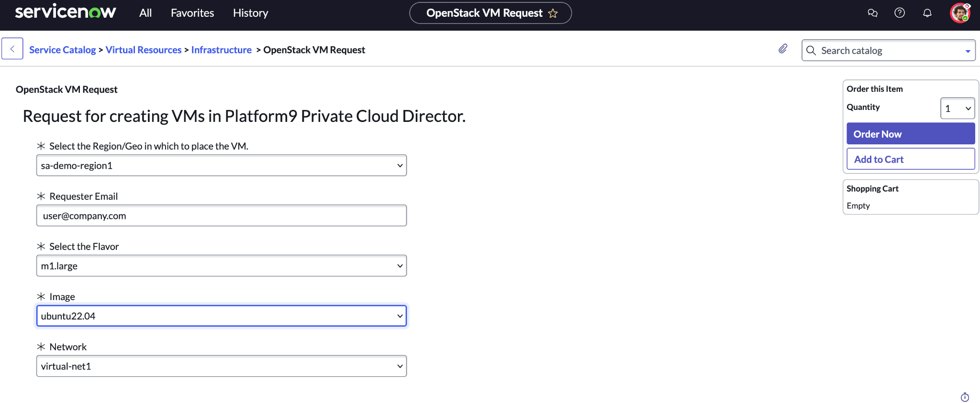Click the search magnifier icon in catalog search

[x=811, y=51]
